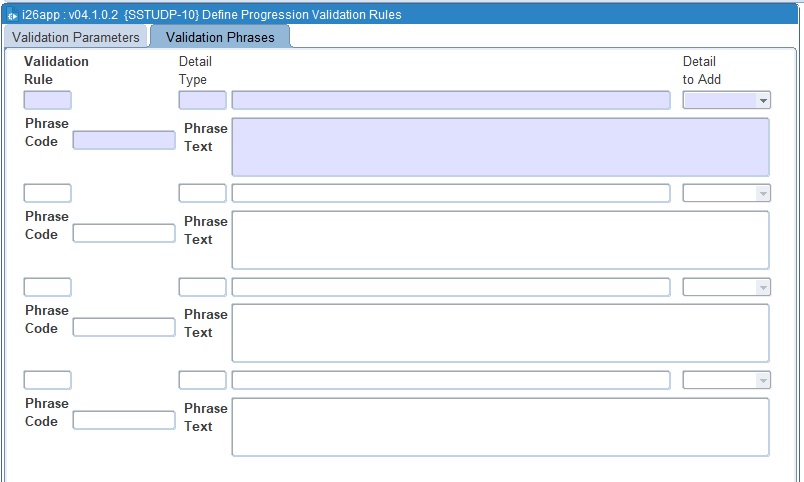Click the first row Phrase Code field
The image size is (804, 482).
124,140
